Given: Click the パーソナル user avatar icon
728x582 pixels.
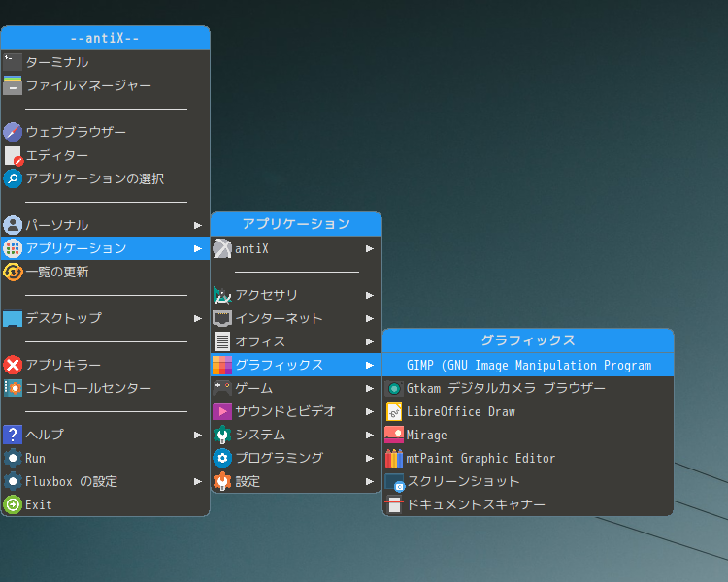Looking at the screenshot, I should [x=13, y=225].
